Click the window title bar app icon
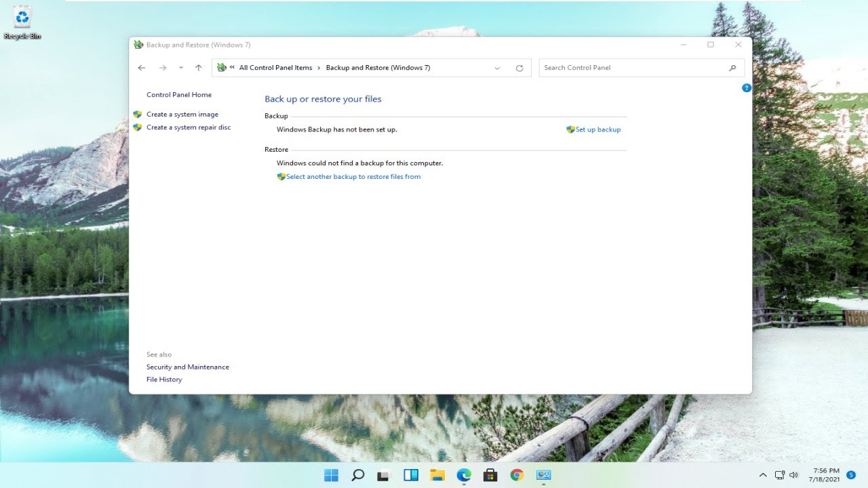 click(138, 45)
